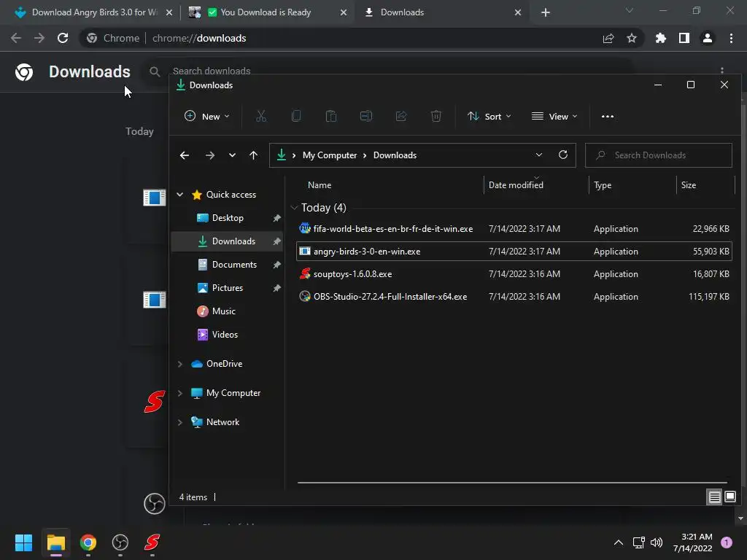747x560 pixels.
Task: Select OBS-Studio-27.2.4-Full-Installer-x64.exe file
Action: pyautogui.click(x=514, y=297)
